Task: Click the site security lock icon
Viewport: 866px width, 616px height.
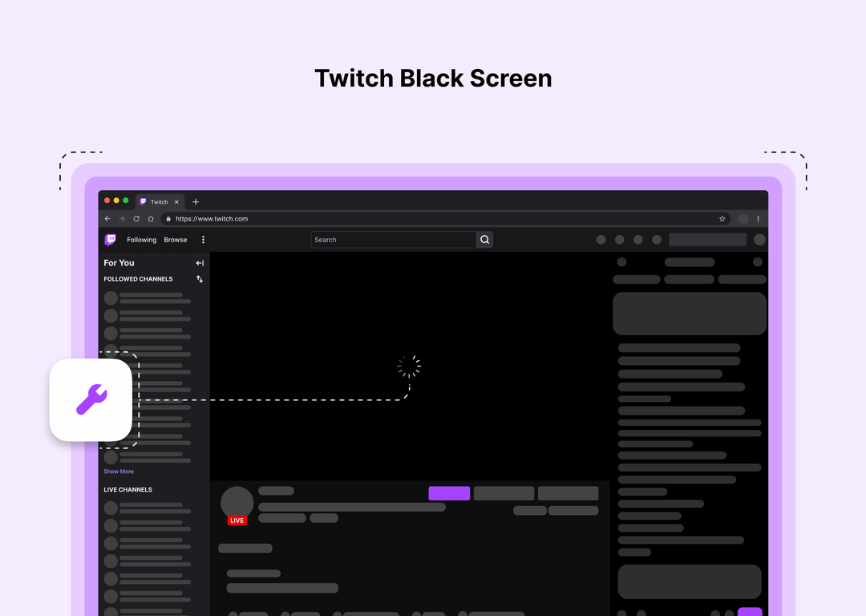Action: pyautogui.click(x=167, y=218)
